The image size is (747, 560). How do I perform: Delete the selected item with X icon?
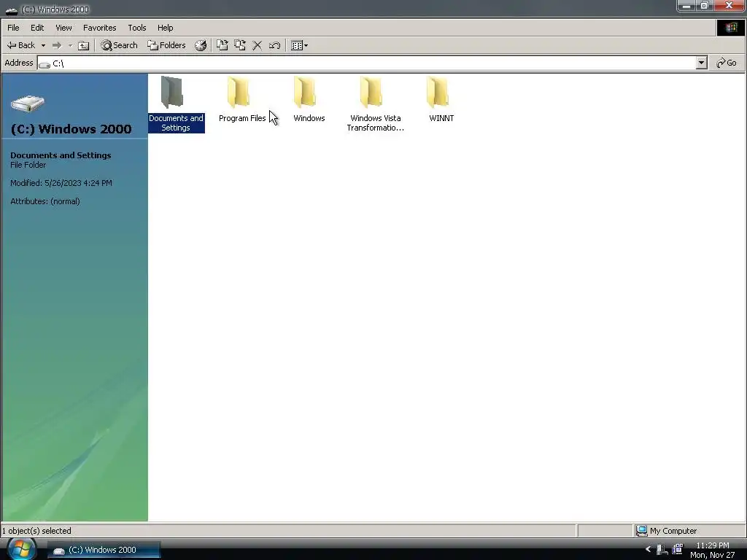point(258,45)
